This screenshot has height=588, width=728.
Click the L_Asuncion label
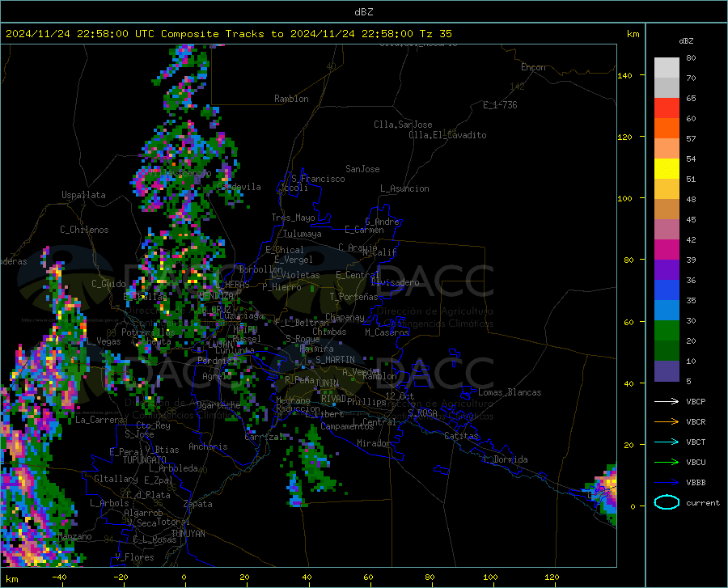point(404,188)
